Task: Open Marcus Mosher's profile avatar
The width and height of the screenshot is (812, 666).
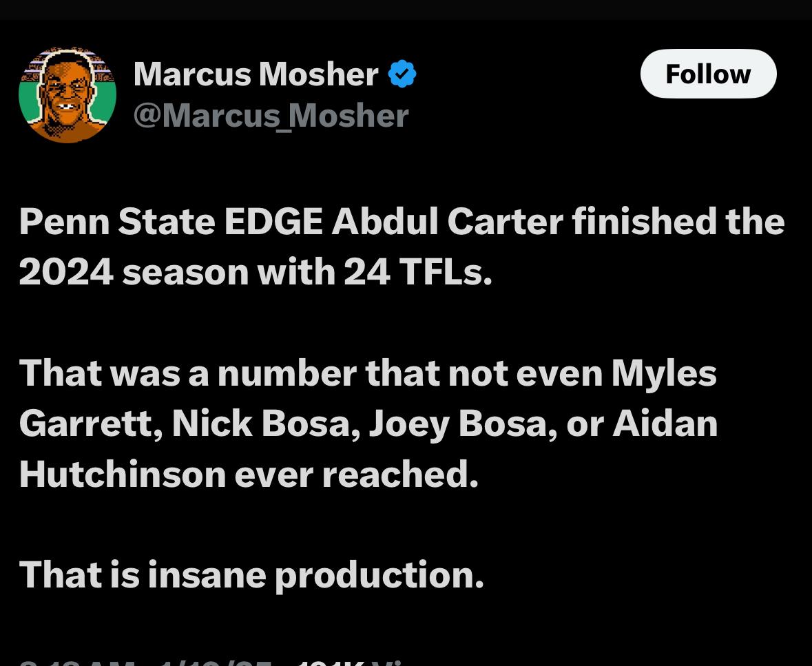Action: pos(67,94)
